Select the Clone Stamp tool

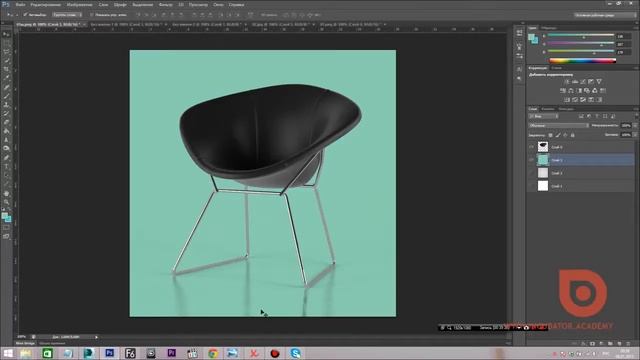(x=7, y=105)
